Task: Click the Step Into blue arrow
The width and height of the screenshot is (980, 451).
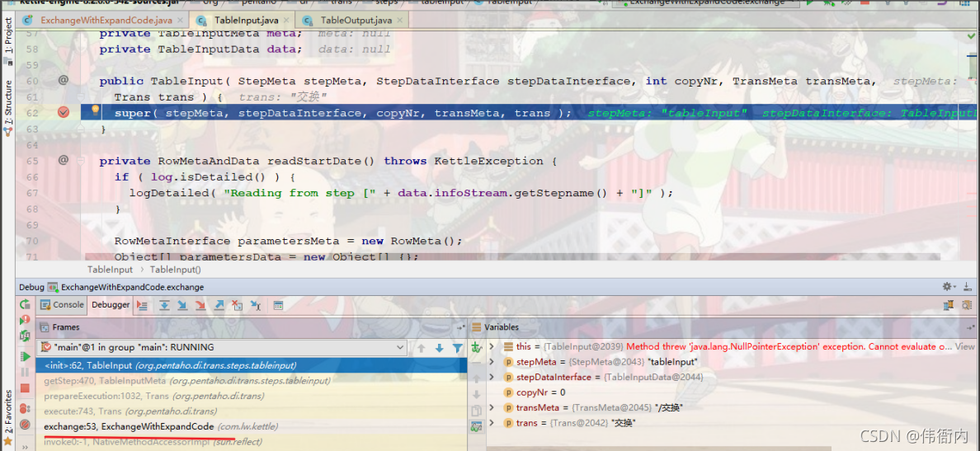Action: [x=182, y=305]
